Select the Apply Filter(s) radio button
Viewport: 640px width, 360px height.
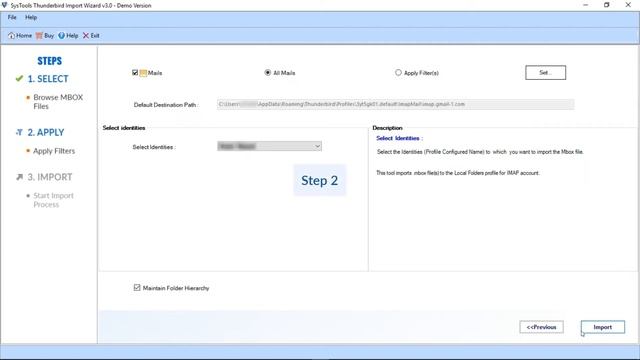pyautogui.click(x=398, y=73)
